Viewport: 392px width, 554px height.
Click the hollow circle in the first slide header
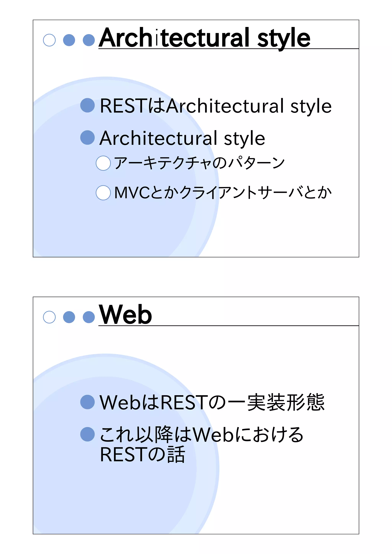click(x=49, y=40)
